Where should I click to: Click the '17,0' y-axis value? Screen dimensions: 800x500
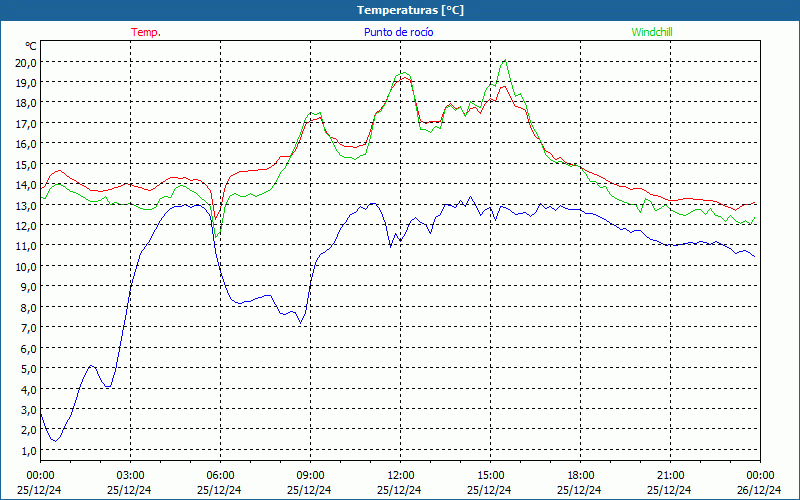pyautogui.click(x=27, y=123)
